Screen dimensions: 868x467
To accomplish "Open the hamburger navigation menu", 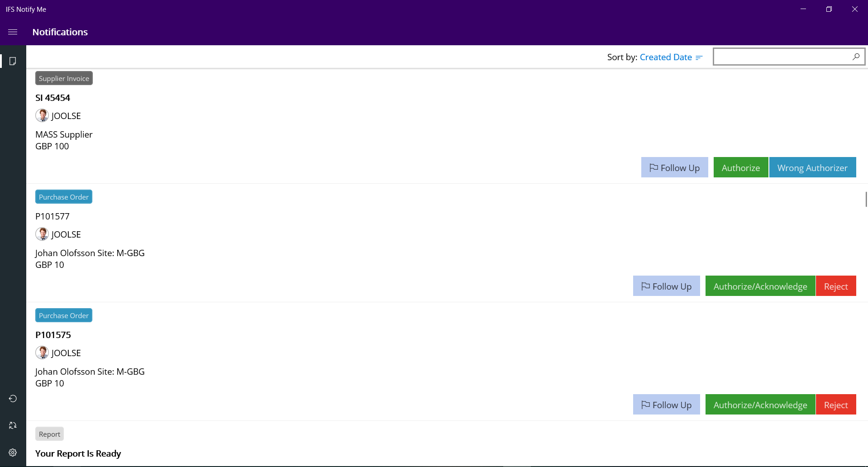I will tap(13, 32).
